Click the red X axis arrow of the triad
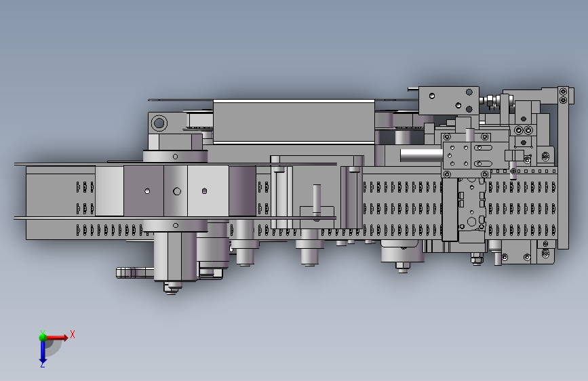 pyautogui.click(x=56, y=338)
